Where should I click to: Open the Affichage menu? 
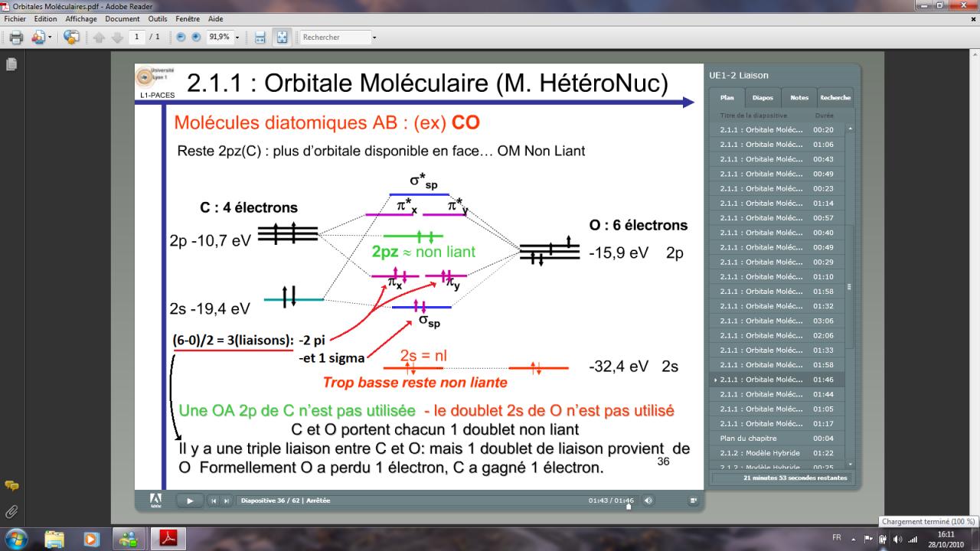click(x=81, y=18)
